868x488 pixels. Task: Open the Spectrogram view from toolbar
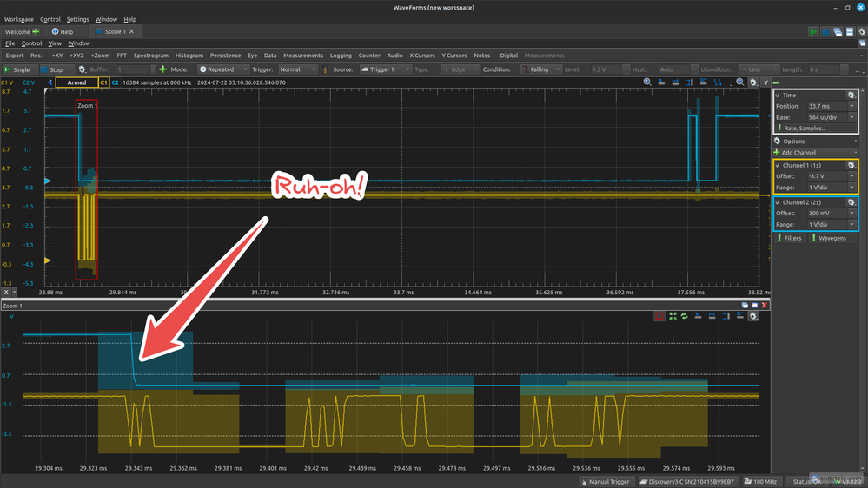coord(150,56)
